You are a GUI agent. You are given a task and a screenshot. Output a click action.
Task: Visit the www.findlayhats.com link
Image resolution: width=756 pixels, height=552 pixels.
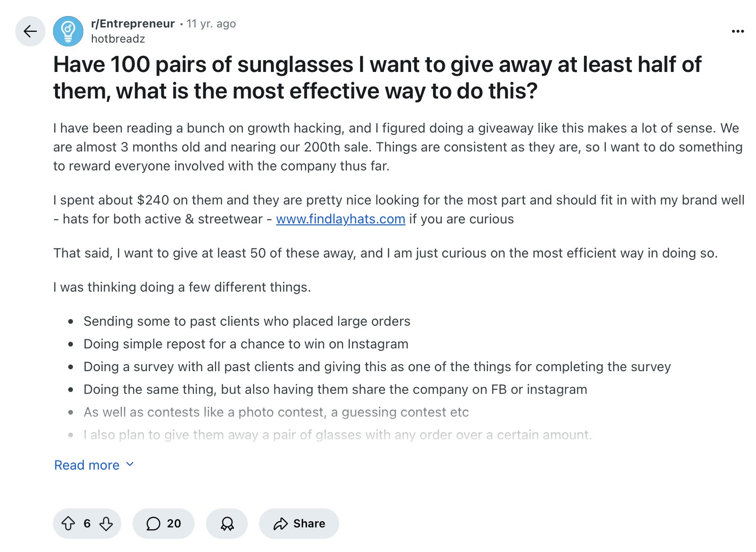pos(340,219)
